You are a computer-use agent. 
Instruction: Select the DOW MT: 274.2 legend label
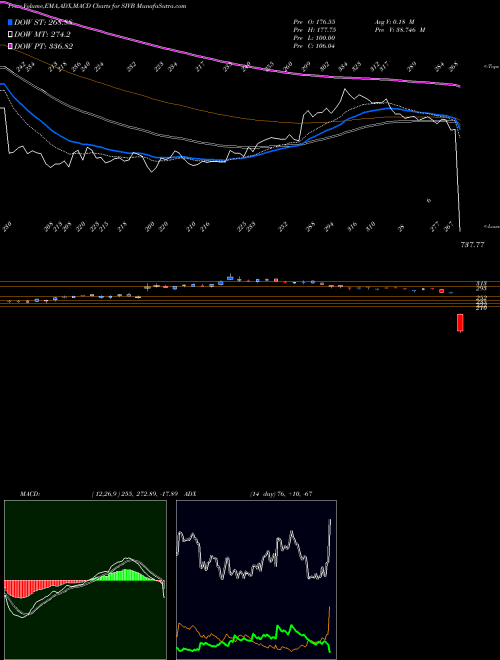[x=42, y=35]
